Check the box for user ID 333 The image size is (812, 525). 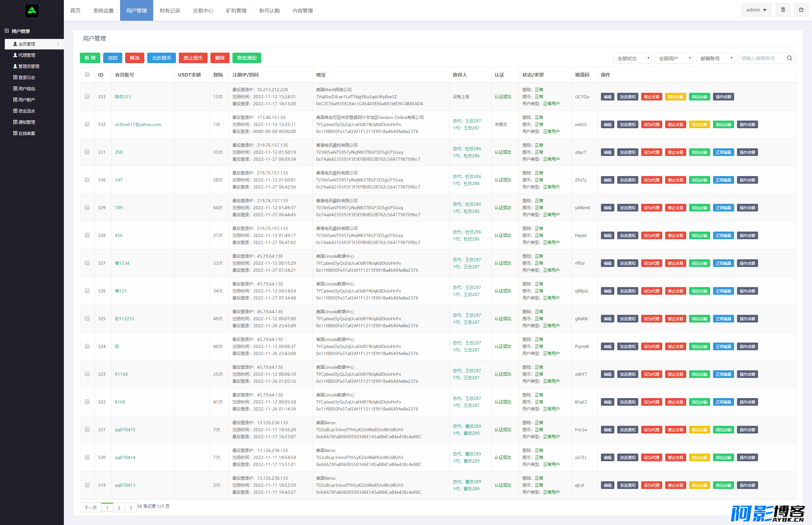87,96
